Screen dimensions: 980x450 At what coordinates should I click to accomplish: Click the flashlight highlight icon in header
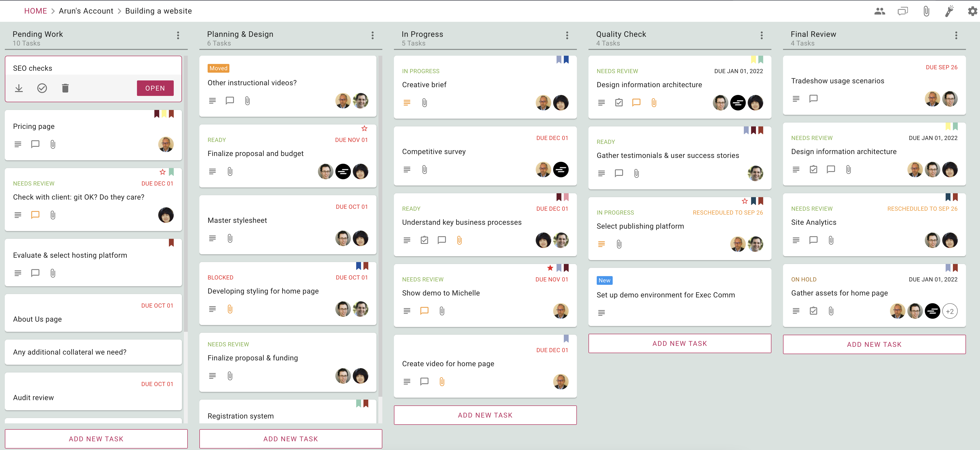coord(950,11)
